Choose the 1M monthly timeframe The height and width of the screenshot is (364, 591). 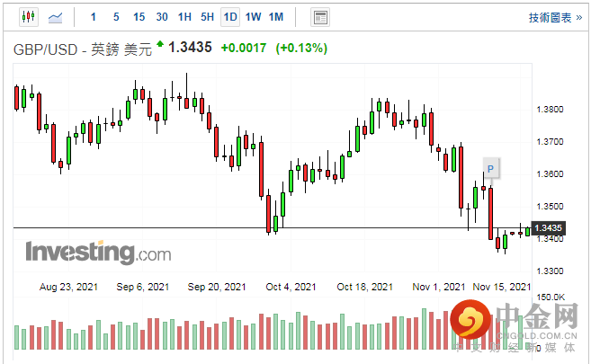coord(276,17)
